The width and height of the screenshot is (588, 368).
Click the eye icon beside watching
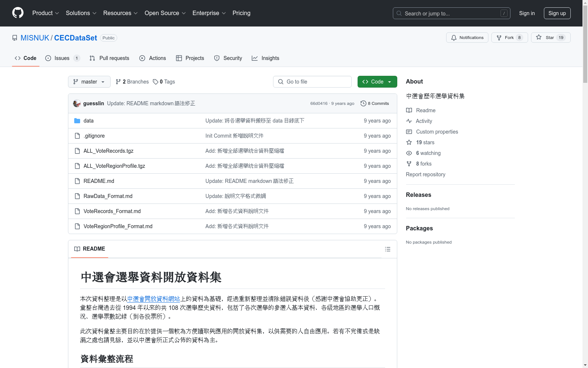tap(409, 153)
